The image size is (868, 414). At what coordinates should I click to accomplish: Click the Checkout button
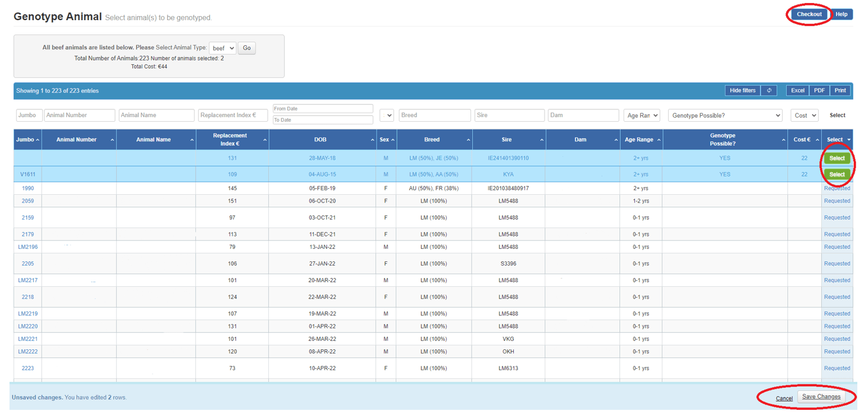point(809,14)
